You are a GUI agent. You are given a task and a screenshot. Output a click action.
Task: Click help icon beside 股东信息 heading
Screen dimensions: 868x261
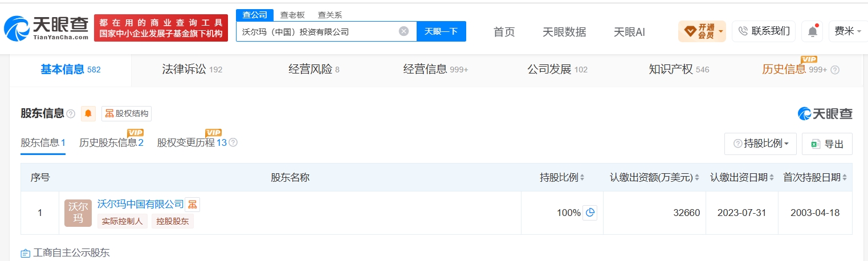tap(71, 114)
